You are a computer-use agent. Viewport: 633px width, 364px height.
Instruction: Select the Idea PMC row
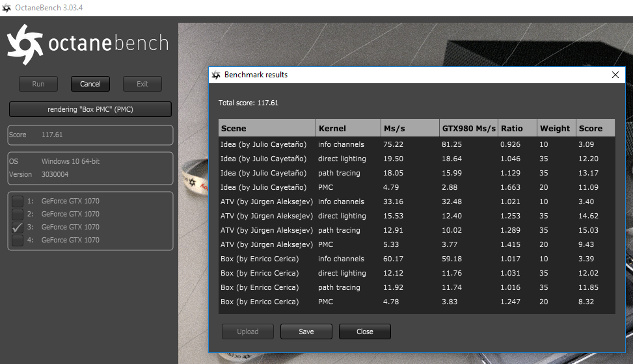[417, 188]
